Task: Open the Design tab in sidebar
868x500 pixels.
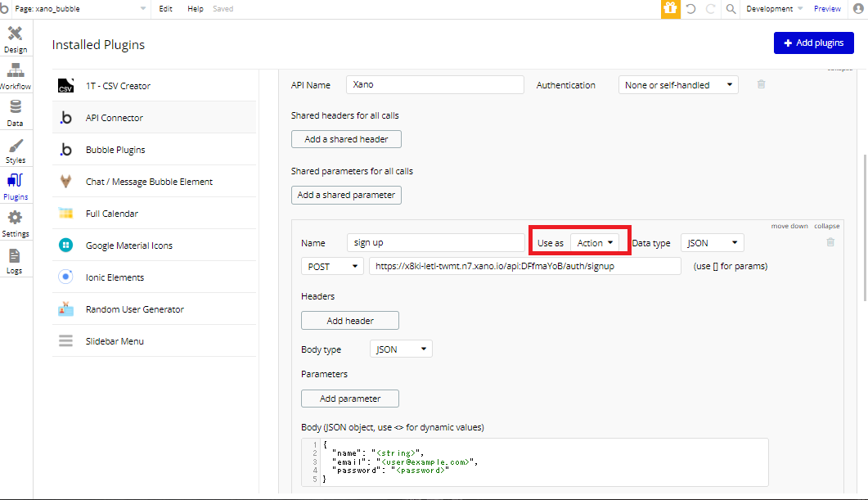Action: pos(16,39)
